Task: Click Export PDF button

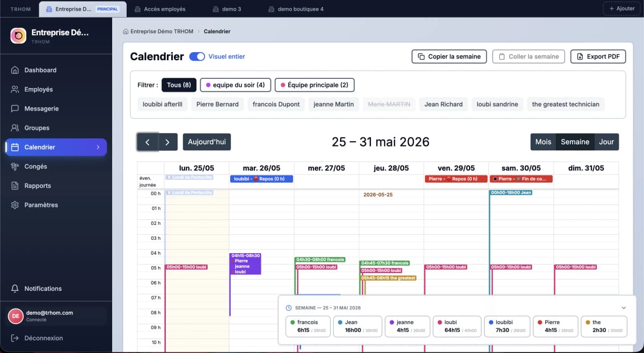Action: 598,57
